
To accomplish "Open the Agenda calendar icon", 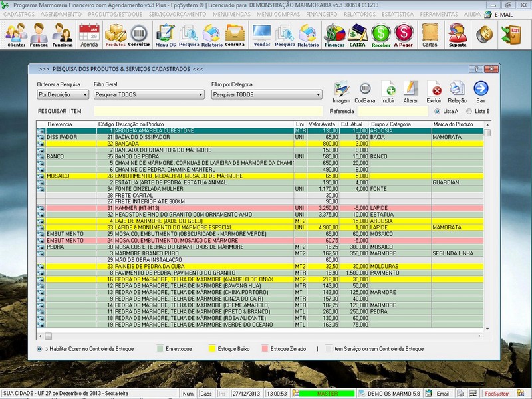I will 88,34.
